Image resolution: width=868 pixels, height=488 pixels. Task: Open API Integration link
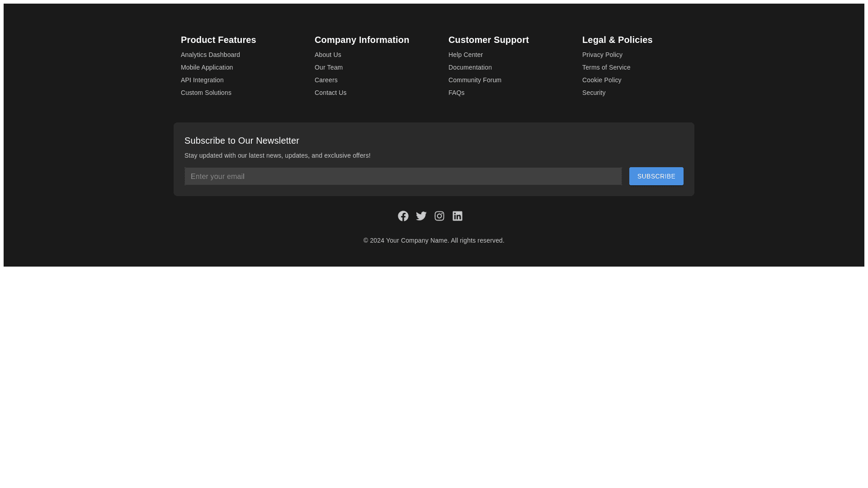pos(202,80)
